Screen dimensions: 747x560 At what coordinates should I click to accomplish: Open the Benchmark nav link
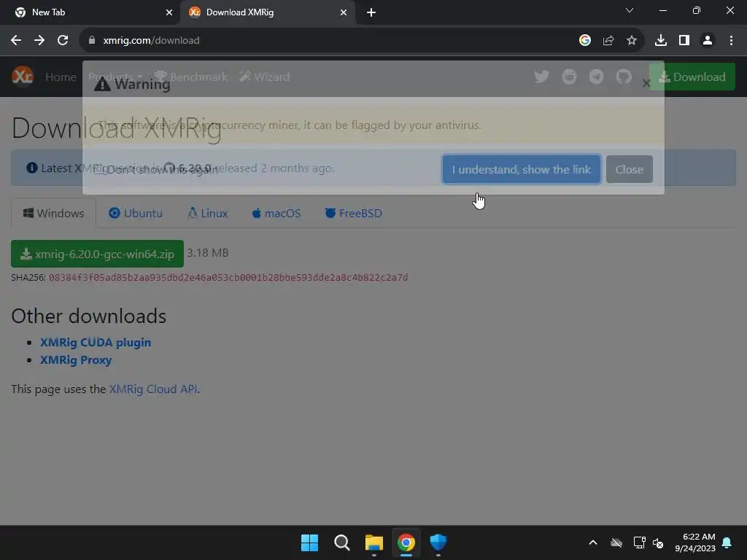pos(191,77)
